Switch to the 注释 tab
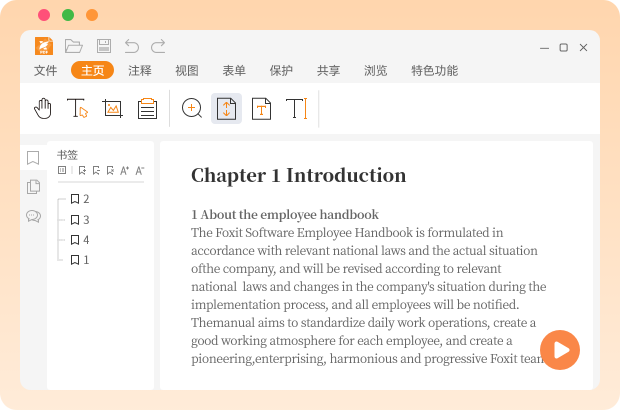620x410 pixels. 140,70
